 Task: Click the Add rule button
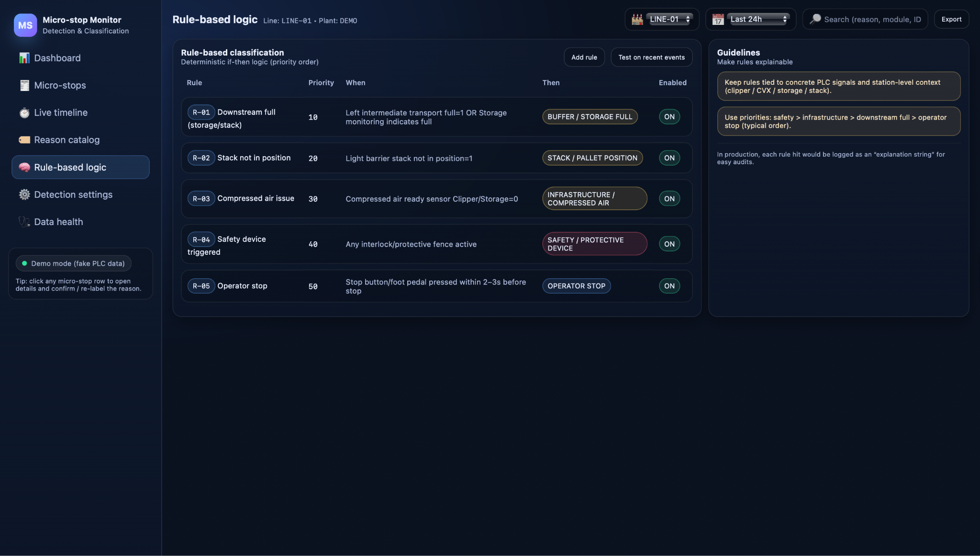point(584,57)
